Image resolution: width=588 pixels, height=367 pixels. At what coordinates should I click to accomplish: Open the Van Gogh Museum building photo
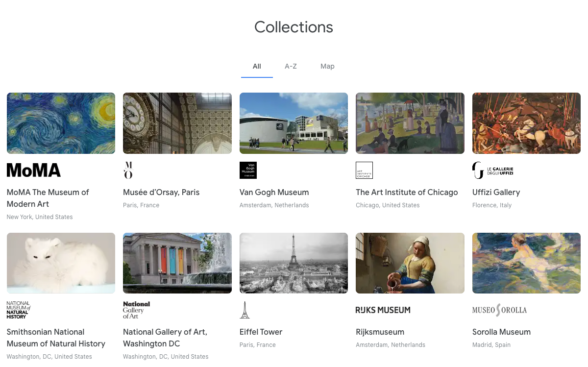tap(294, 123)
